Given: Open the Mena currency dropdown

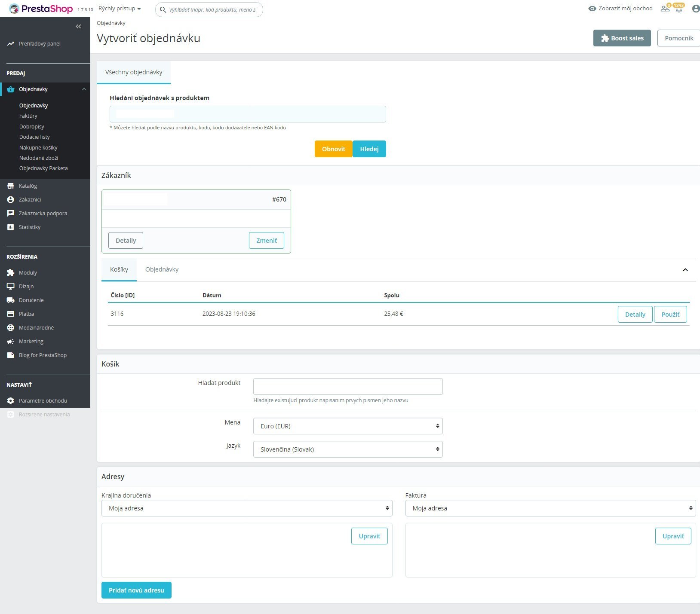Looking at the screenshot, I should (x=348, y=426).
